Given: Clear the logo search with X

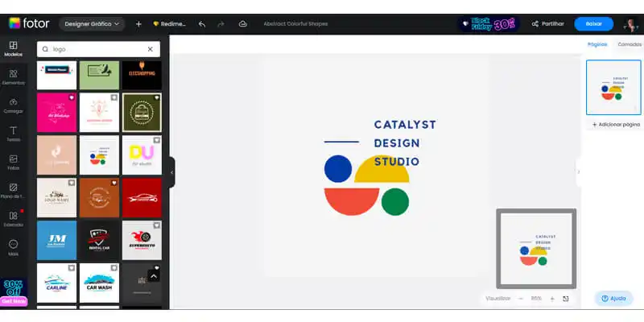Looking at the screenshot, I should (x=151, y=49).
